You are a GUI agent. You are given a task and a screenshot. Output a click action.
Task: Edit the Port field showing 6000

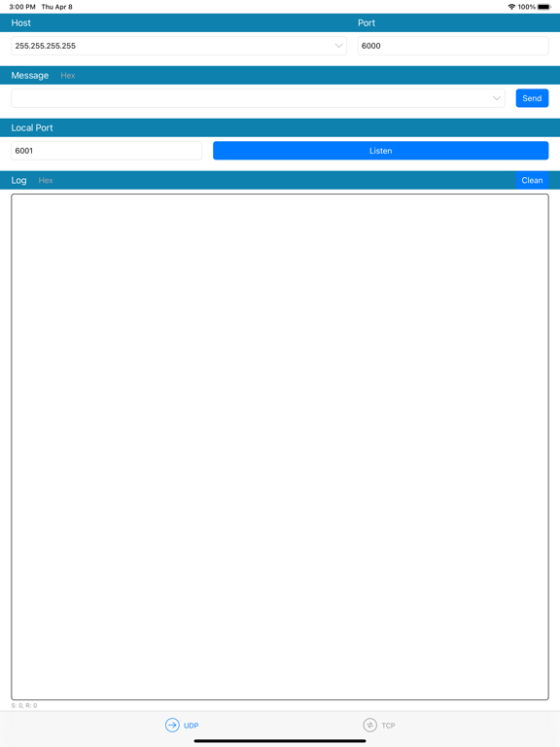(x=453, y=46)
